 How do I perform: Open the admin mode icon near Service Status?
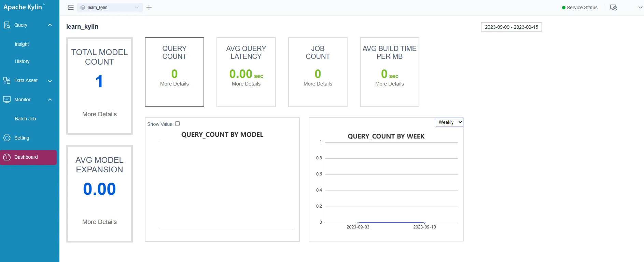(614, 8)
